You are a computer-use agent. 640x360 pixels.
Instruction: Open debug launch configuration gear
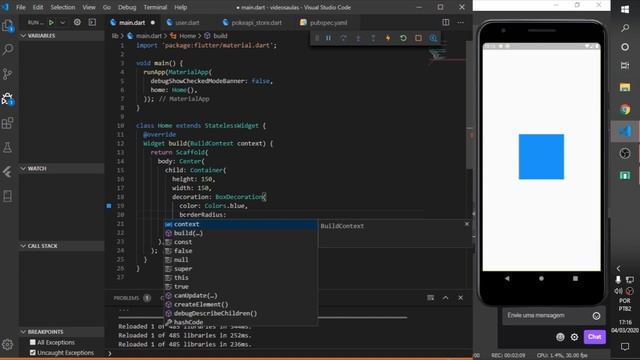(77, 22)
